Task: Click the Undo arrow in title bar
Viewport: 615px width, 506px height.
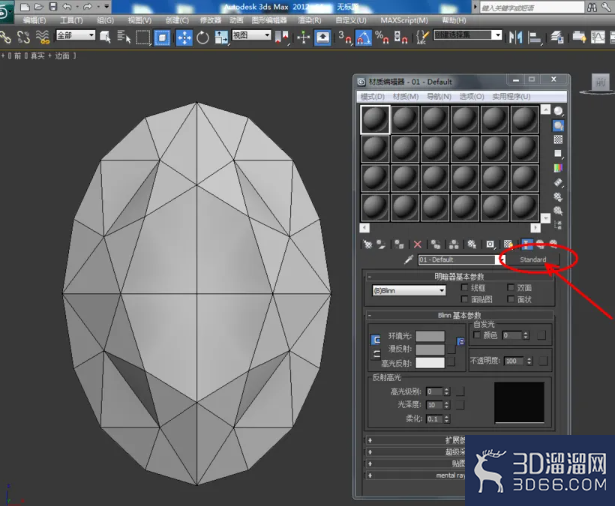Action: [x=67, y=7]
